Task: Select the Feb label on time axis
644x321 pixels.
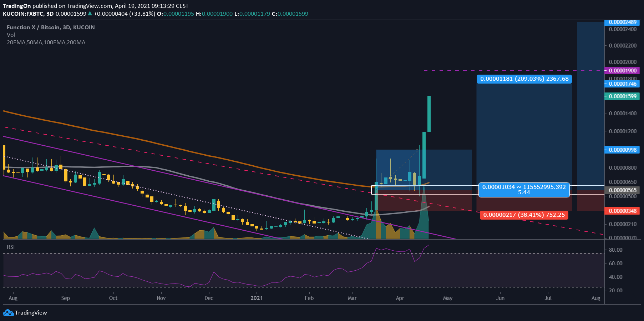Action: tap(309, 298)
